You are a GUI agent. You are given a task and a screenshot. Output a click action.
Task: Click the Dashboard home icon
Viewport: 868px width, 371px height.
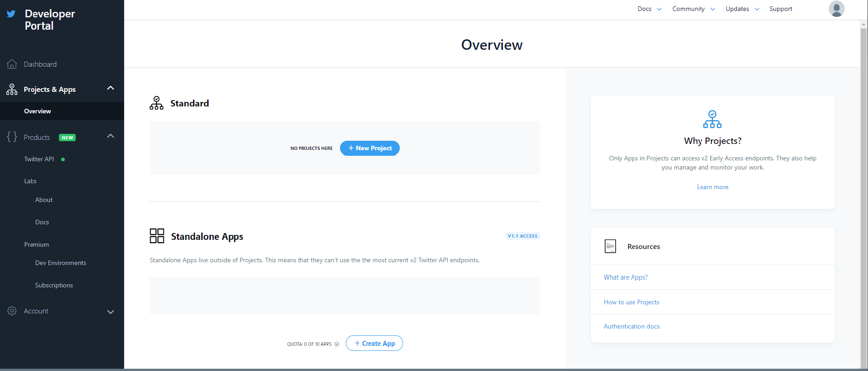point(12,64)
